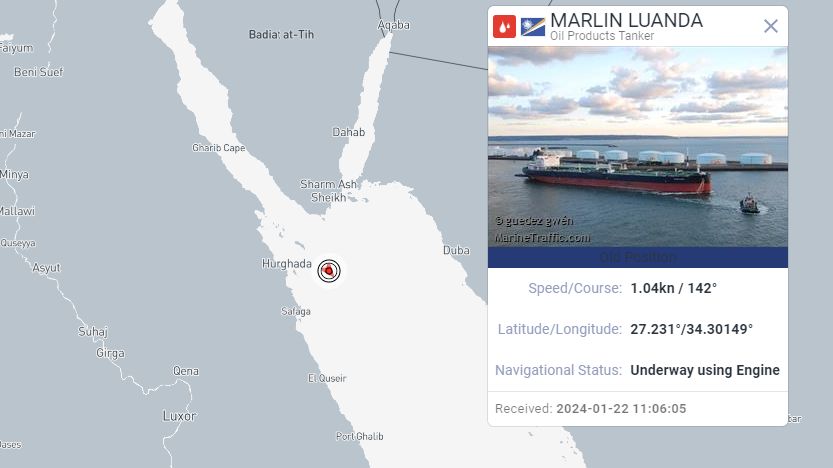
Task: Click the Marshall Islands flag icon
Action: pos(533,27)
